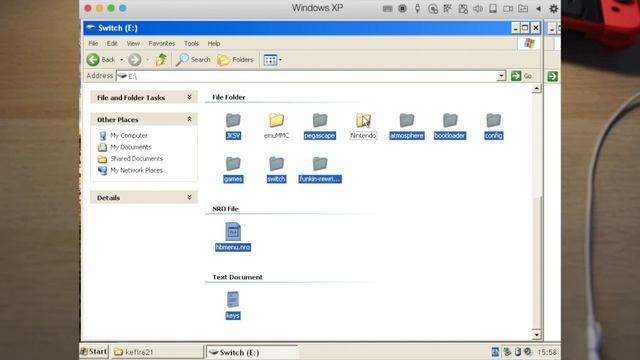Open the File menu

click(93, 43)
